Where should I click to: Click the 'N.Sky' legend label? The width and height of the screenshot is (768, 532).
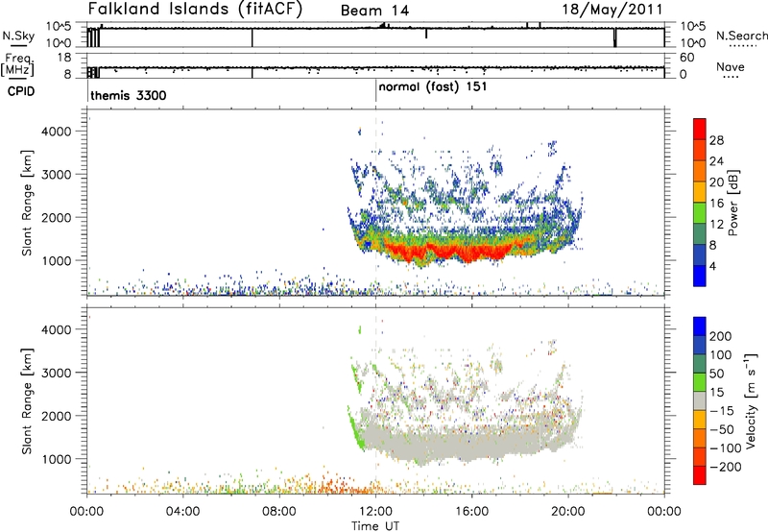[x=18, y=36]
